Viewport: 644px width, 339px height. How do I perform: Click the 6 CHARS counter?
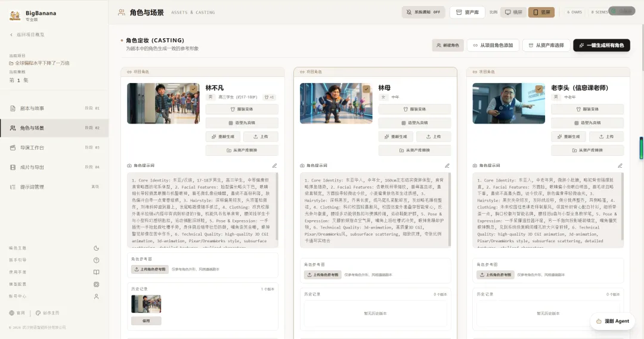click(575, 13)
